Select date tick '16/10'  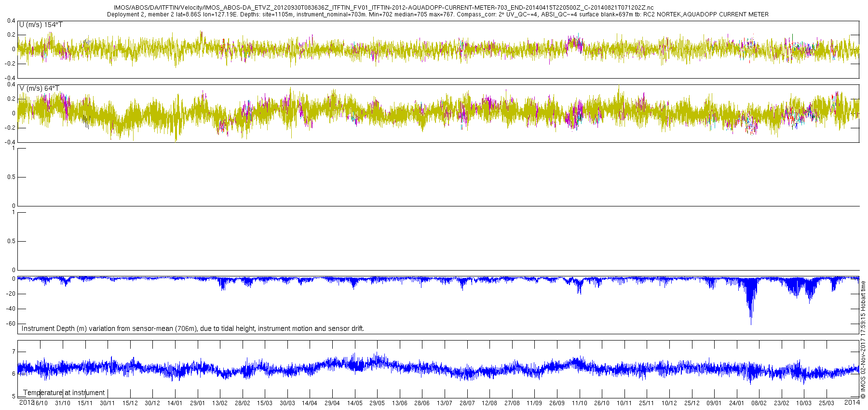tap(41, 403)
